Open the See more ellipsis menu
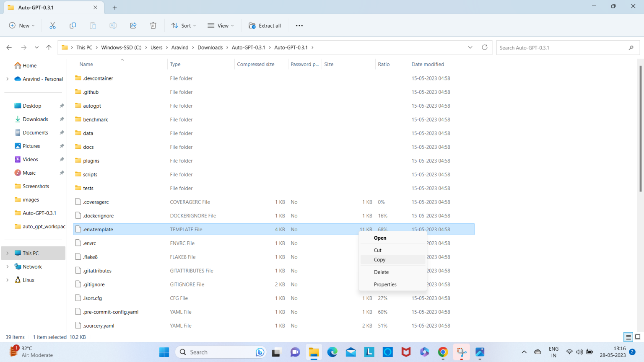This screenshot has height=362, width=644. tap(299, 26)
